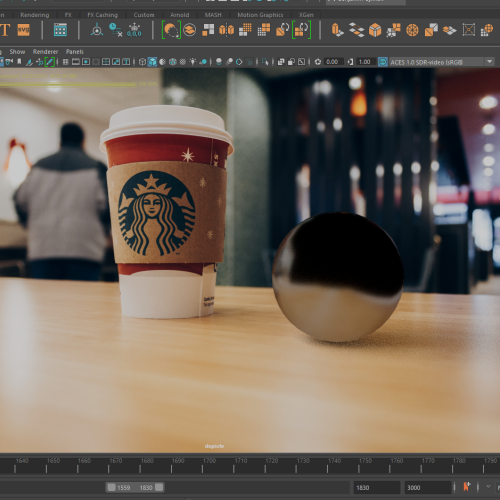Viewport: 500px width, 500px height.
Task: Click the orange cube shelf icon
Action: coord(375,30)
